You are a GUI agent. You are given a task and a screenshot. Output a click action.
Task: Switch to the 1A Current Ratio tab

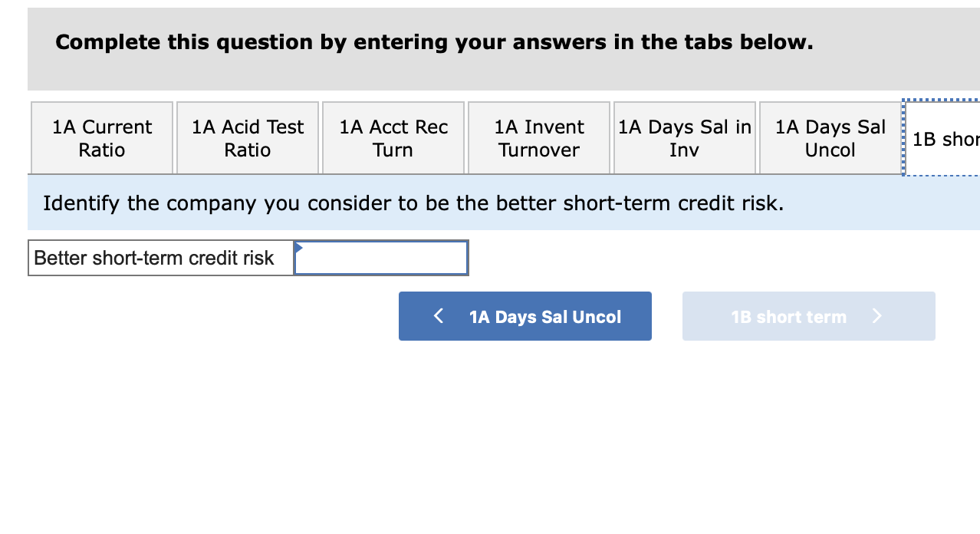pos(101,138)
